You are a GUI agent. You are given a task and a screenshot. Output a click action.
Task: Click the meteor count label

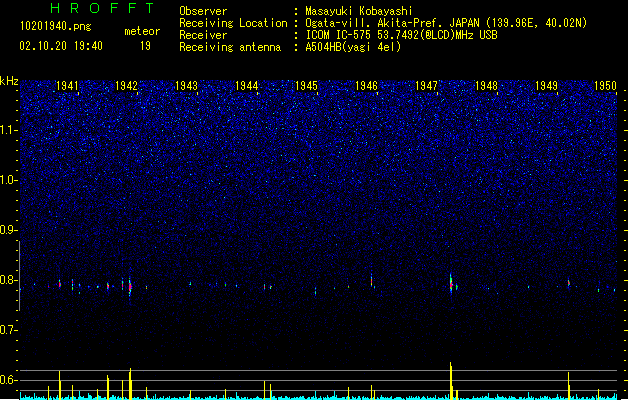click(142, 31)
